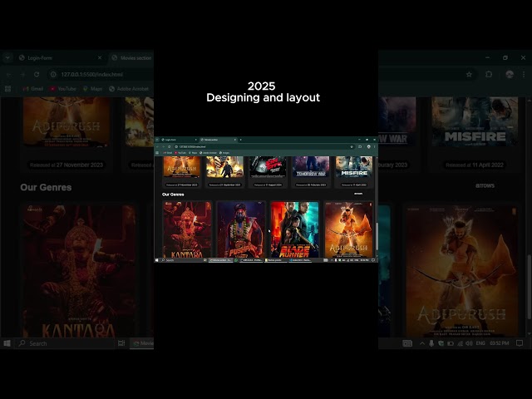The image size is (532, 399).
Task: Open Task View in background taskbar
Action: point(121,343)
